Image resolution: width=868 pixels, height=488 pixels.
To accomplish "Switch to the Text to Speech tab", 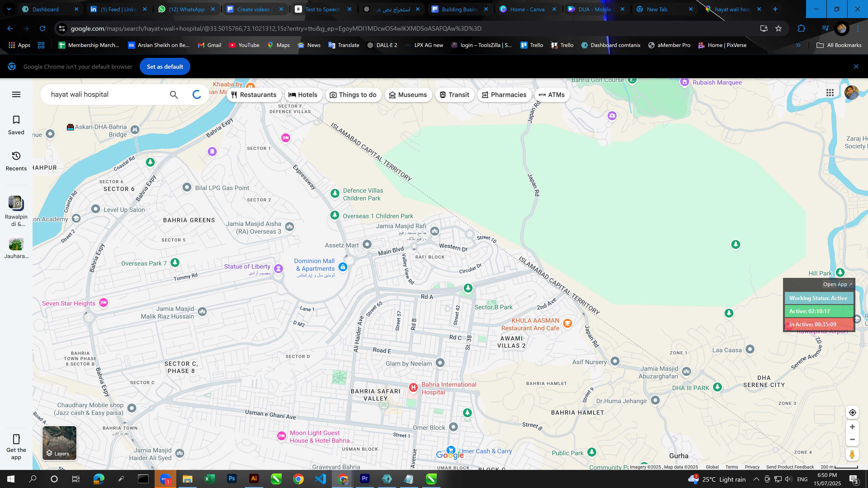I will coord(323,9).
